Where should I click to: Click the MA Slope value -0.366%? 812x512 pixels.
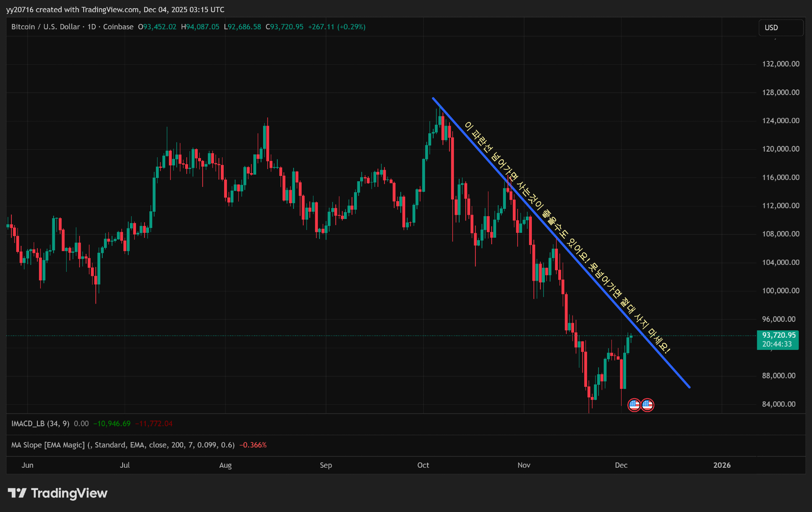pyautogui.click(x=253, y=445)
